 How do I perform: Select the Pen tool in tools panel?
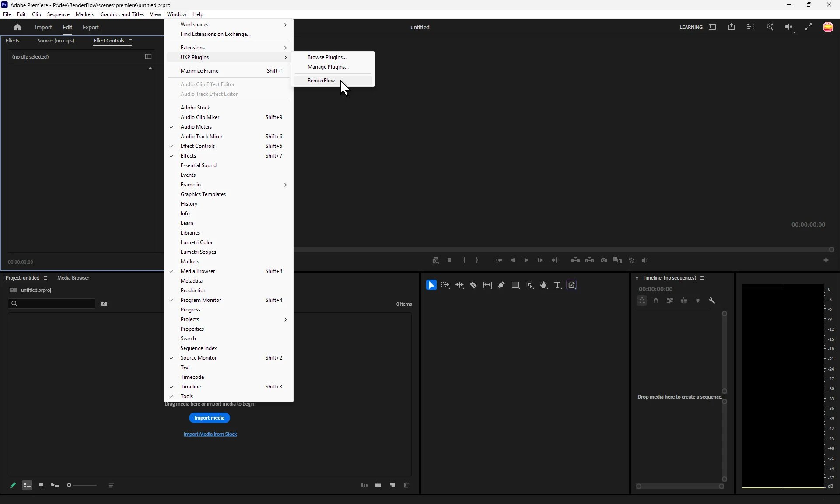pos(501,285)
